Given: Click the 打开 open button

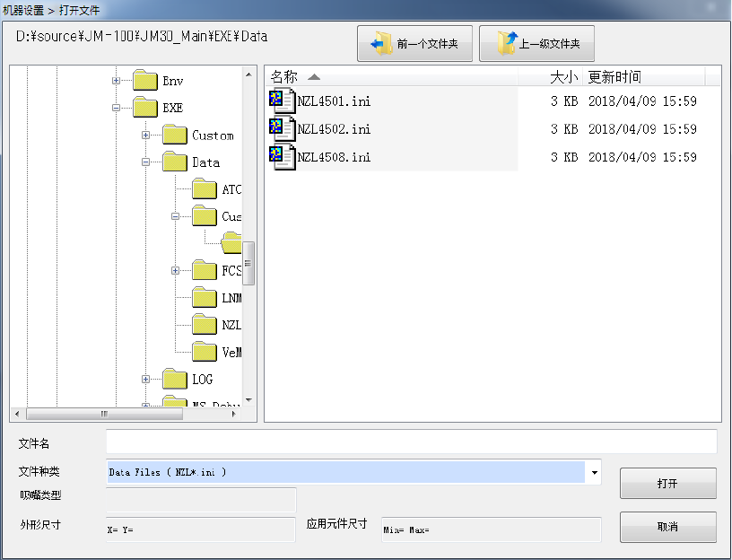Looking at the screenshot, I should click(668, 484).
